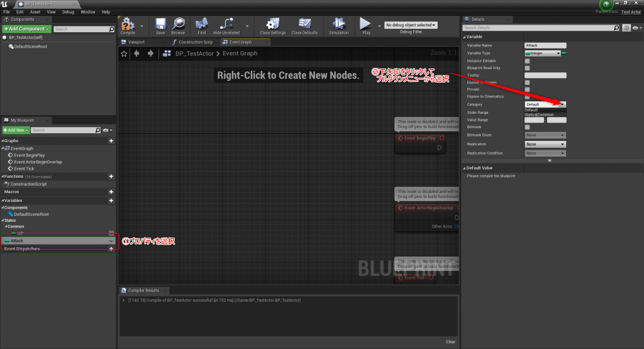Image resolution: width=644 pixels, height=349 pixels.
Task: Compile the blueprint via Compile icon
Action: coord(128,26)
